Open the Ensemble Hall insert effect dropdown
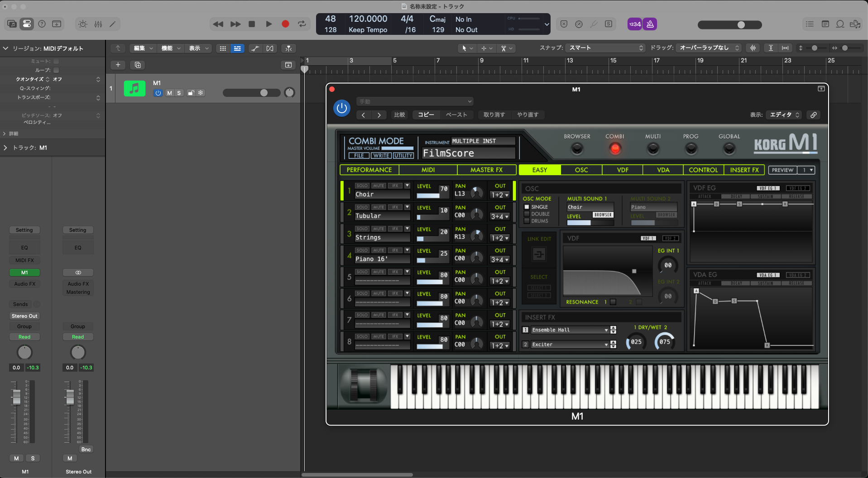This screenshot has width=868, height=478. [570, 330]
